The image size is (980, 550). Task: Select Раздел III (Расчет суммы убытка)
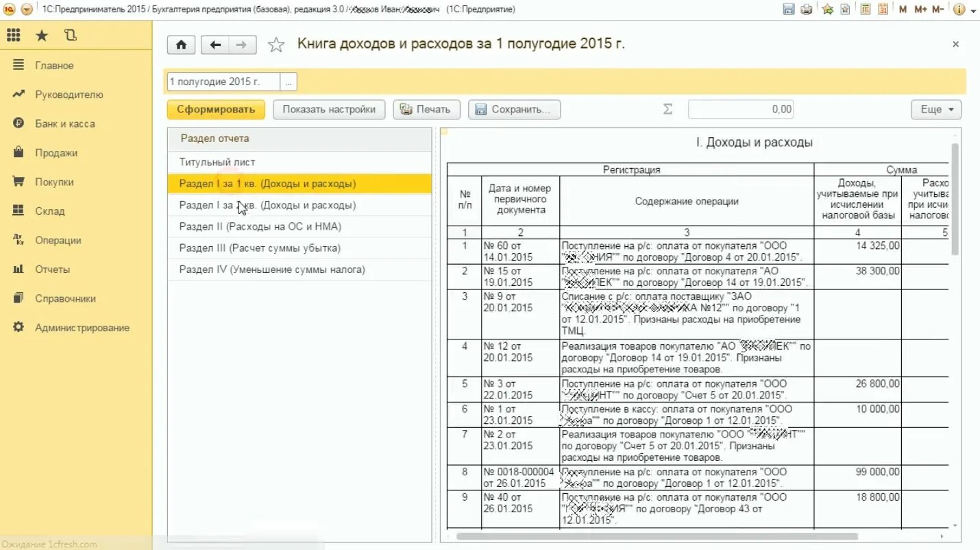pyautogui.click(x=299, y=248)
